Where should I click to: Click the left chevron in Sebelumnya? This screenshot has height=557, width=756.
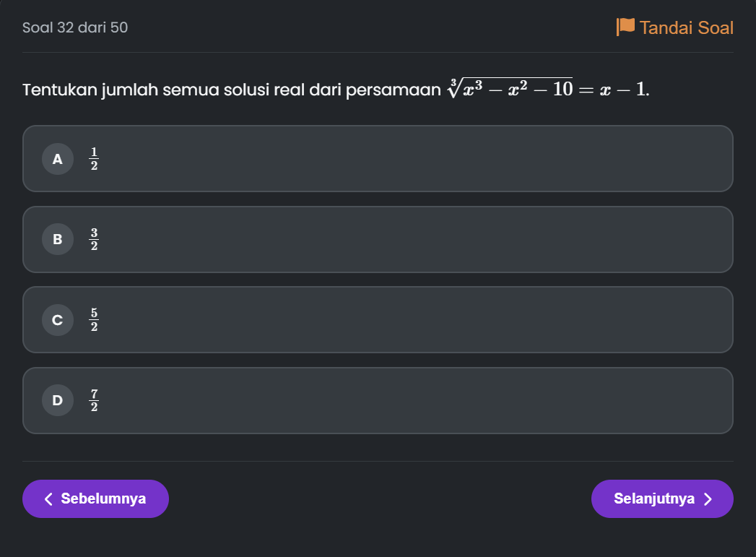(x=48, y=498)
